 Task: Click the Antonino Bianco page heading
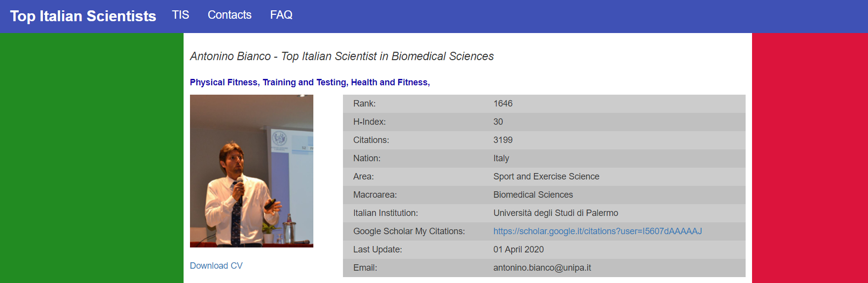(341, 56)
